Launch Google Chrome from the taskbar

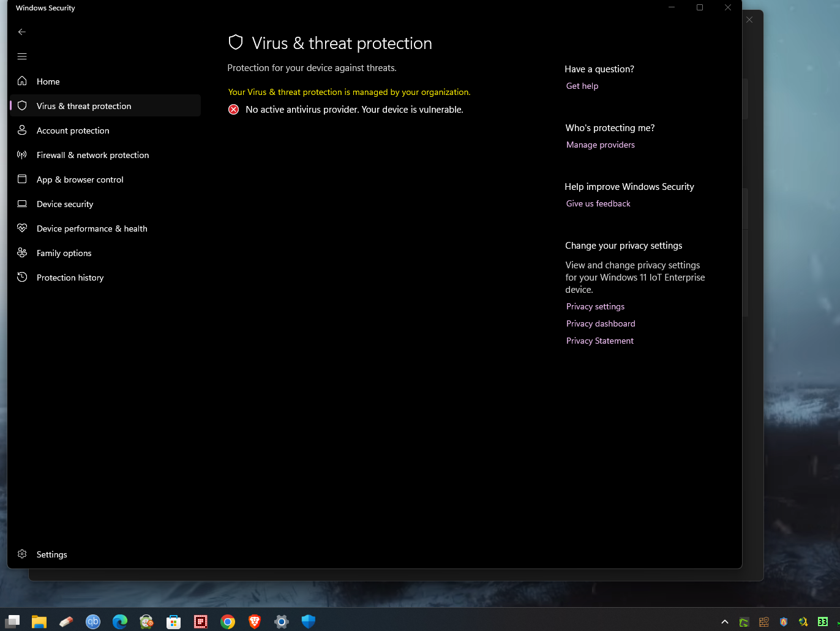228,622
